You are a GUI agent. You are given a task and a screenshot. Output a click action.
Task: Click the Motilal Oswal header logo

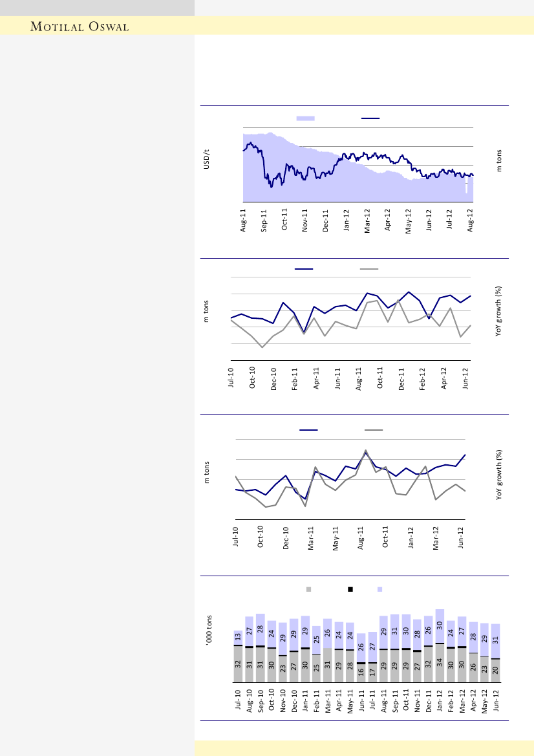click(x=80, y=27)
